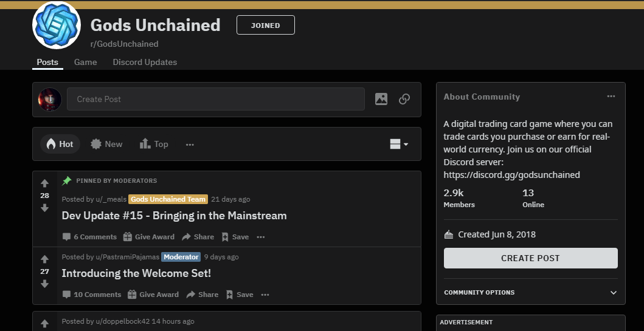Give Award to Welcome Set post
The image size is (644, 331).
point(153,295)
